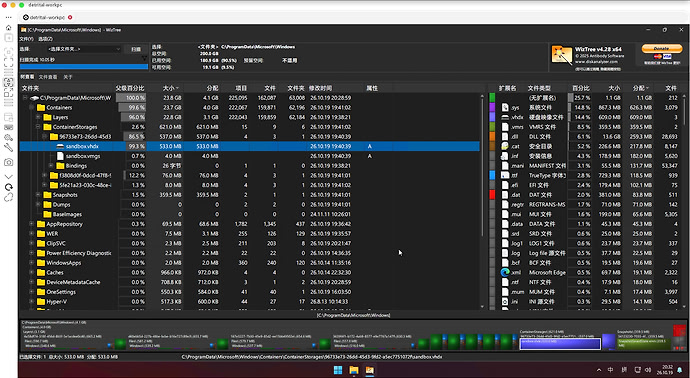Sort by the 父级百分比 column header

(x=130, y=88)
